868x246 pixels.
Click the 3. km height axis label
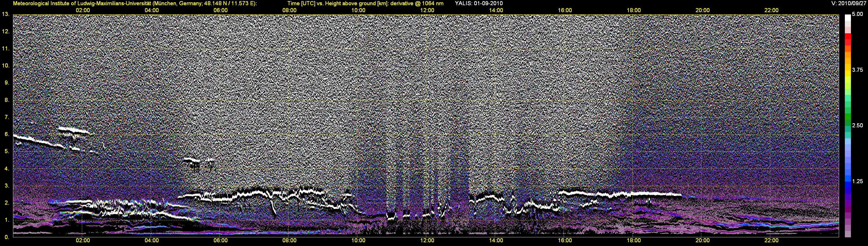click(x=7, y=186)
